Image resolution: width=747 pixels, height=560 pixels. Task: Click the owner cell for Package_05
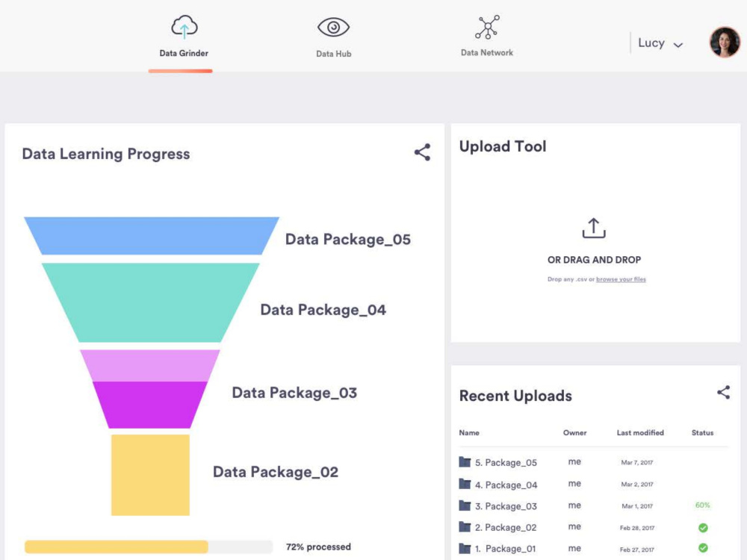[574, 462]
